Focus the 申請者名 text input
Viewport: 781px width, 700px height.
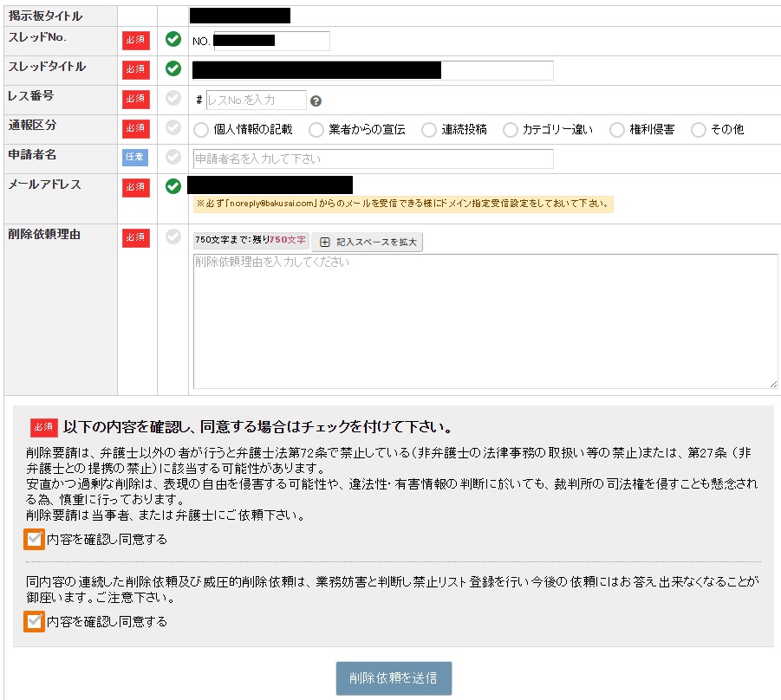tap(373, 159)
